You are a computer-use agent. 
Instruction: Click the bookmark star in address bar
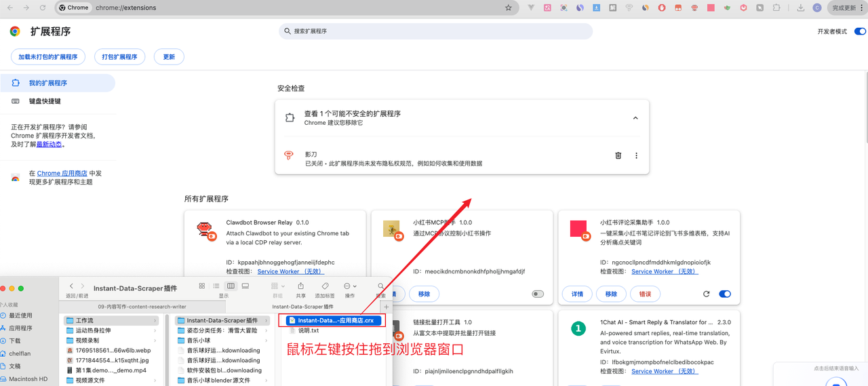tap(509, 7)
